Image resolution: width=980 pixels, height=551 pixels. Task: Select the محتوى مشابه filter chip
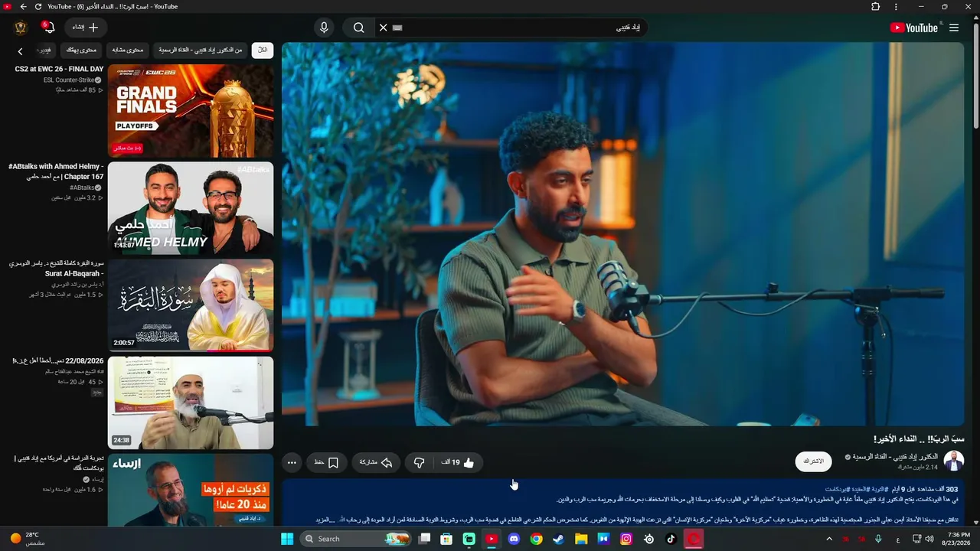coord(128,50)
